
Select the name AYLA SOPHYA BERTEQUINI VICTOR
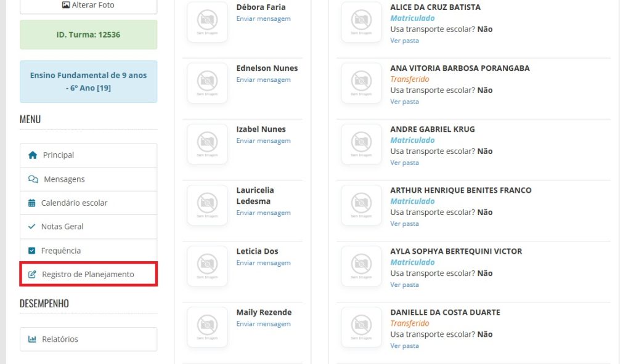pyautogui.click(x=456, y=251)
